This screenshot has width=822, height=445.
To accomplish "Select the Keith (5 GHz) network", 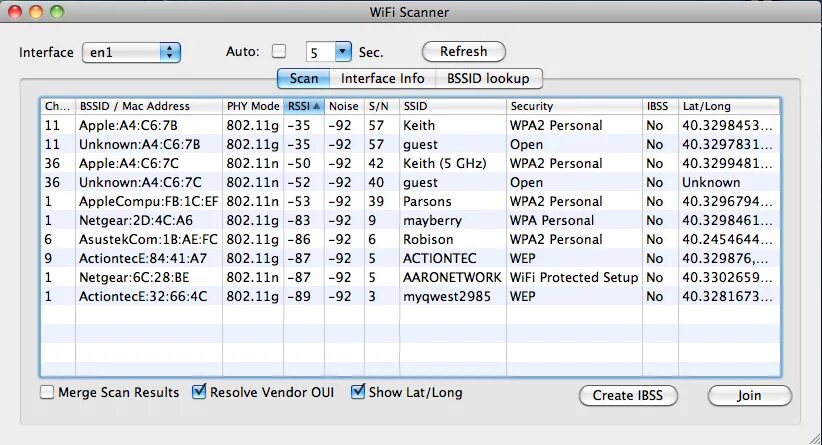I will tap(410, 163).
